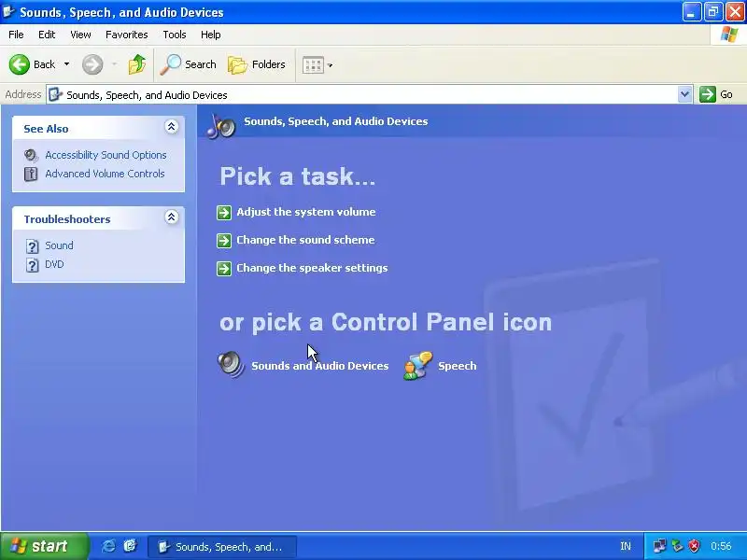Viewport: 747px width, 560px height.
Task: Click the second quick launch icon
Action: click(130, 546)
